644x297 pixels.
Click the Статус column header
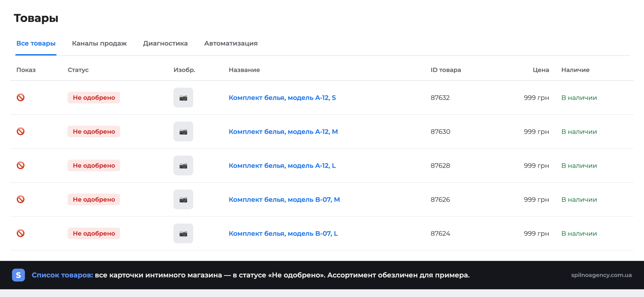coord(78,70)
